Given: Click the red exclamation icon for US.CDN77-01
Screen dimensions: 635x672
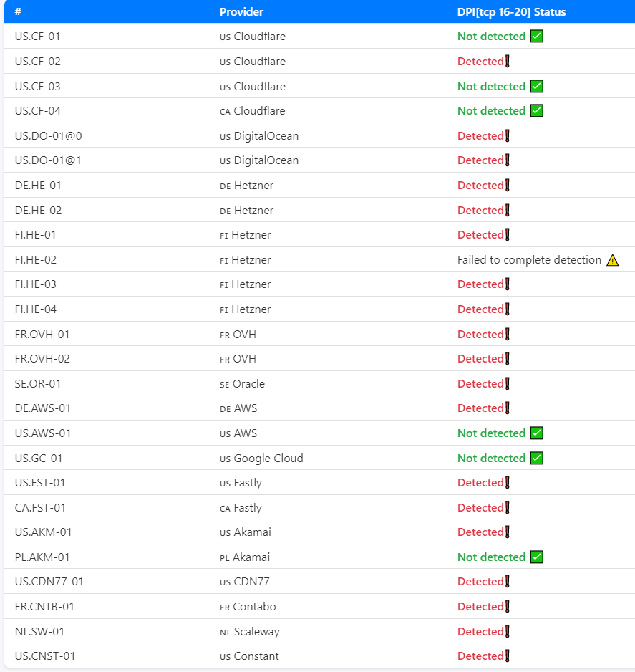Looking at the screenshot, I should pos(508,582).
